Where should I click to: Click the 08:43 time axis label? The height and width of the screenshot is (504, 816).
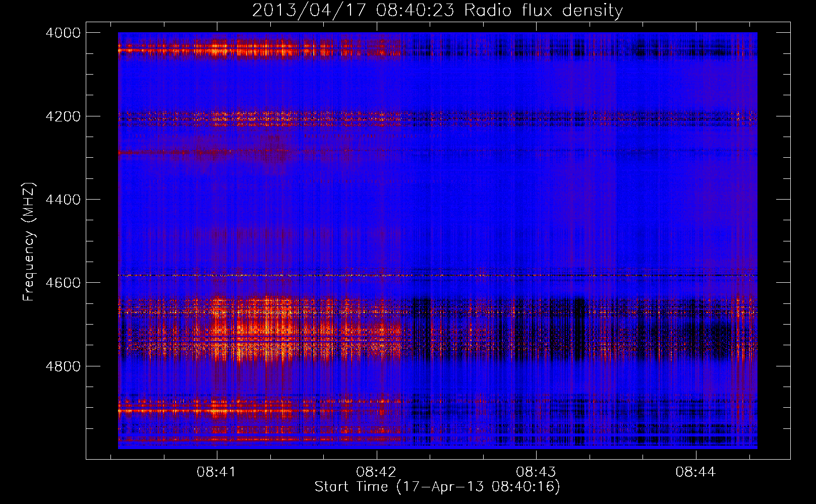click(536, 472)
